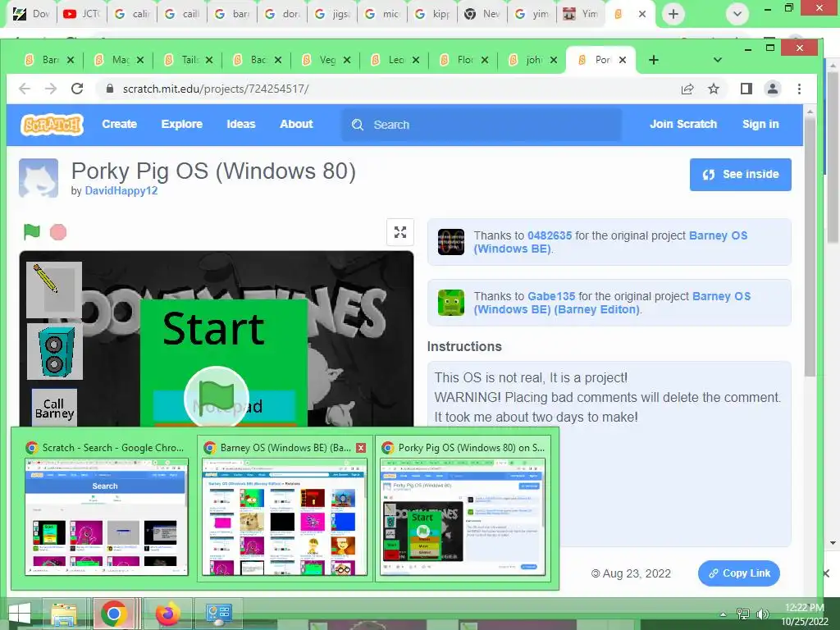Bookmark this page with the star icon
840x630 pixels.
click(x=714, y=89)
